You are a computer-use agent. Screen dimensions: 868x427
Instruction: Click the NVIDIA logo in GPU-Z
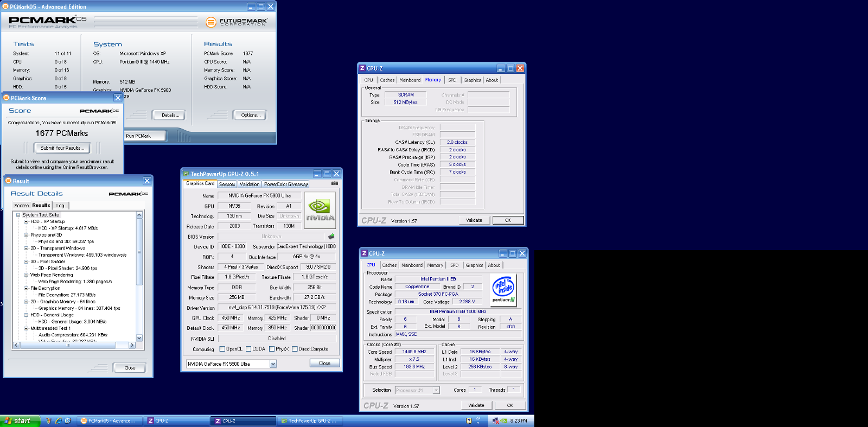[320, 210]
